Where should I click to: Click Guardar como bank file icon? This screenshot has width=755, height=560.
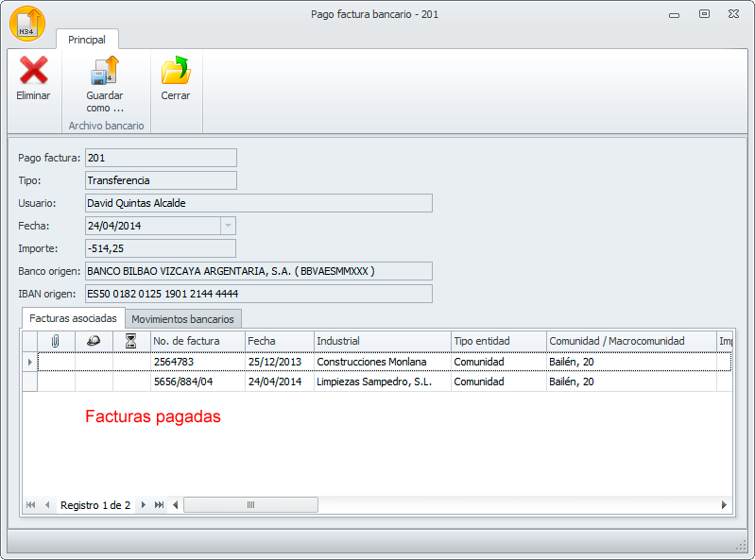pyautogui.click(x=105, y=70)
